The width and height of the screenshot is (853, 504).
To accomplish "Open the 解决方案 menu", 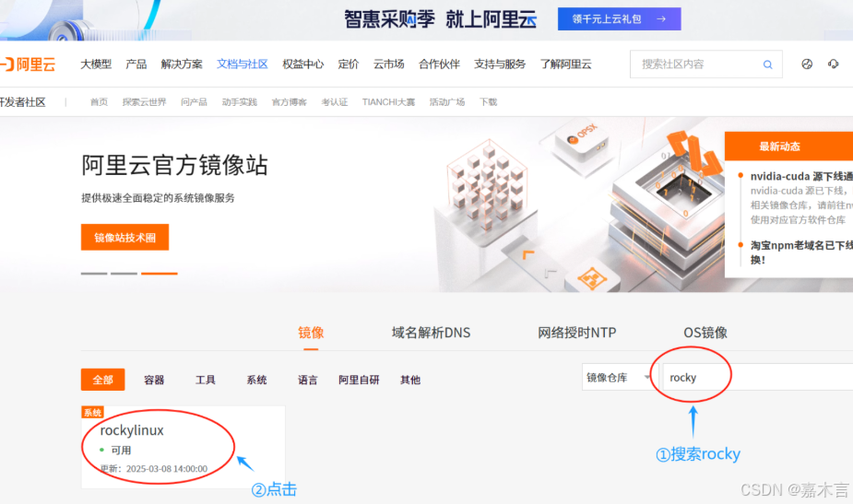I will (x=181, y=64).
